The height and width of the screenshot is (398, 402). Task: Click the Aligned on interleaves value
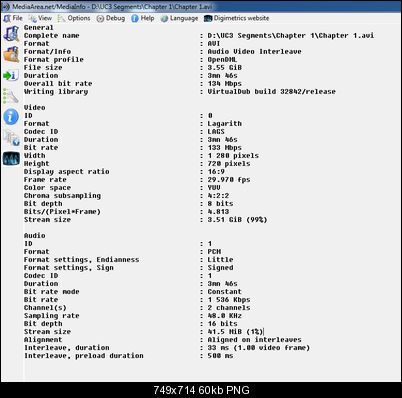pyautogui.click(x=254, y=339)
